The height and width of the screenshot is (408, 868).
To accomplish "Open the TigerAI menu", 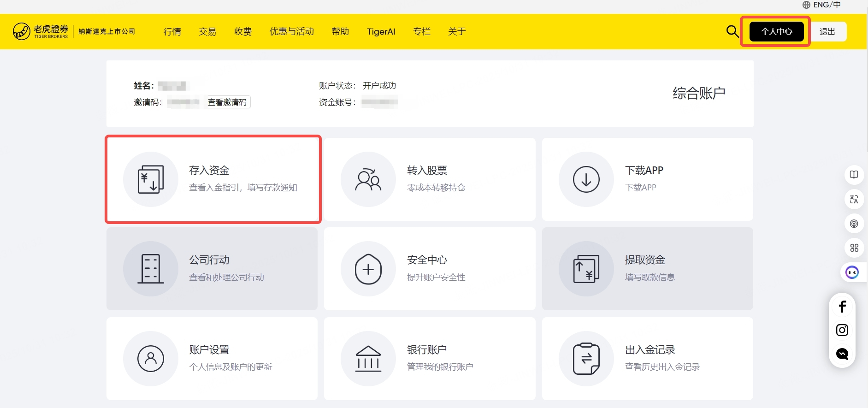I will coord(381,31).
